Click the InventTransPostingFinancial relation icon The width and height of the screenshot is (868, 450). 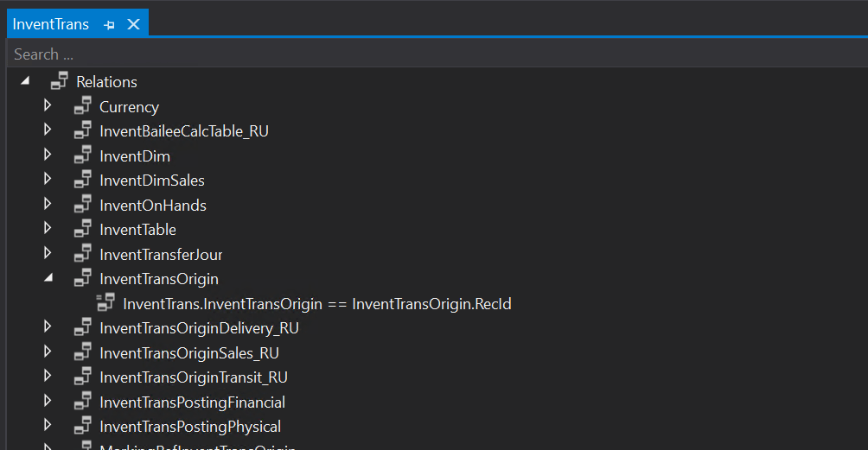click(83, 402)
